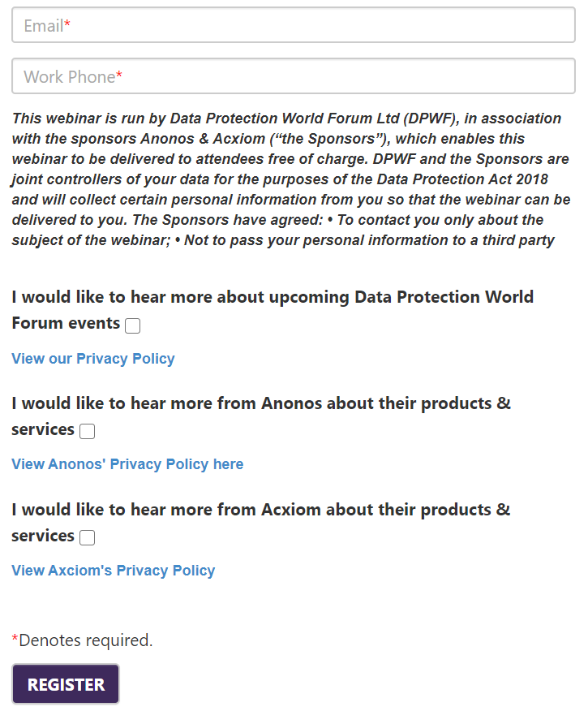Viewport: 588px width, 711px height.
Task: Click the red asterisk before Denotes required
Action: click(x=15, y=639)
